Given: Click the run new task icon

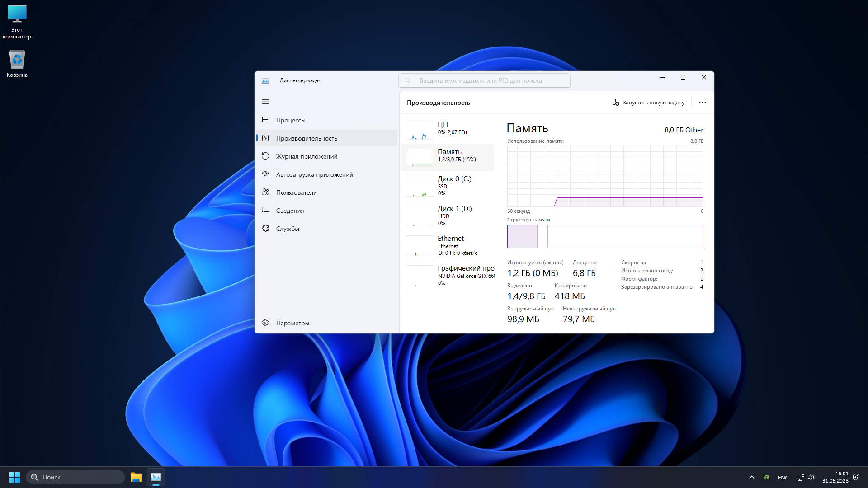Looking at the screenshot, I should click(x=616, y=103).
